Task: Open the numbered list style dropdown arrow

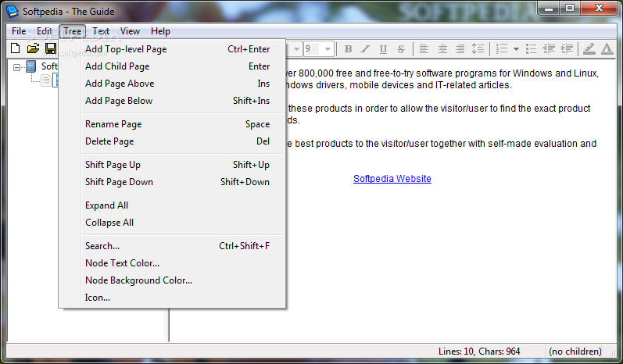Action: pos(516,49)
